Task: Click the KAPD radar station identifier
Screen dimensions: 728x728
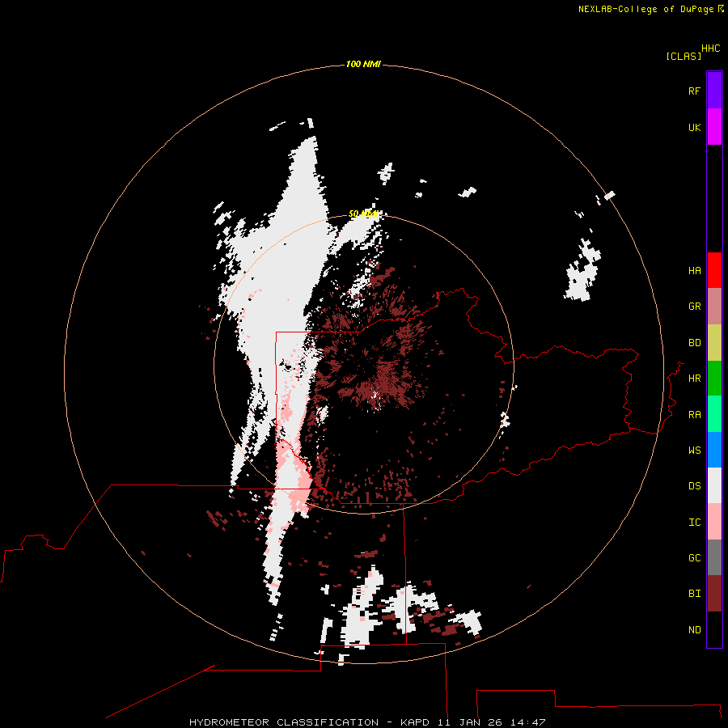Action: (417, 722)
